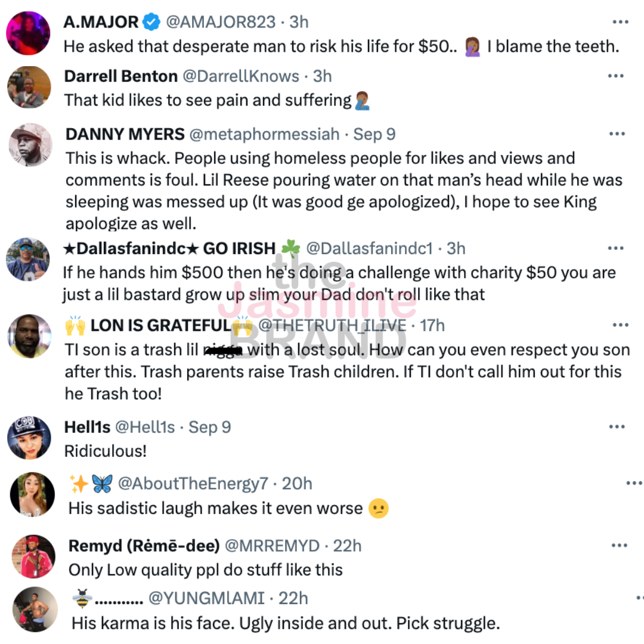Viewport: 644px width, 644px height.
Task: Open more options on LON IS GRATEFUL tweet
Action: 620,325
